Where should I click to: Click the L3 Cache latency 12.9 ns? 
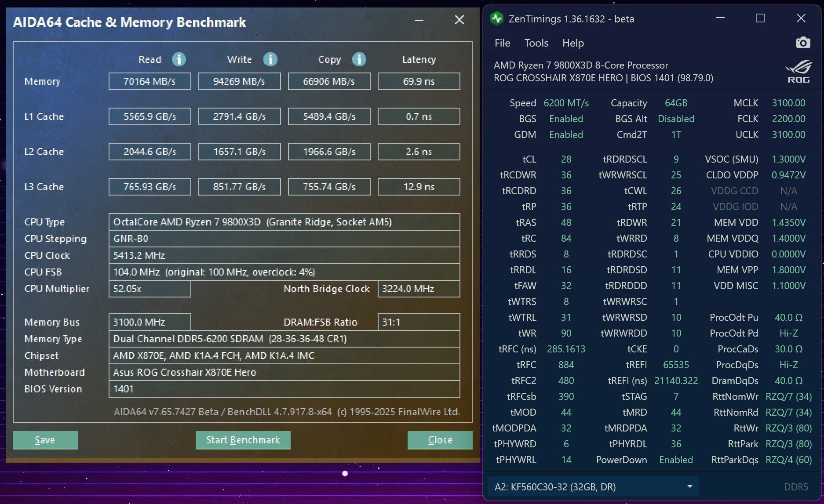419,187
